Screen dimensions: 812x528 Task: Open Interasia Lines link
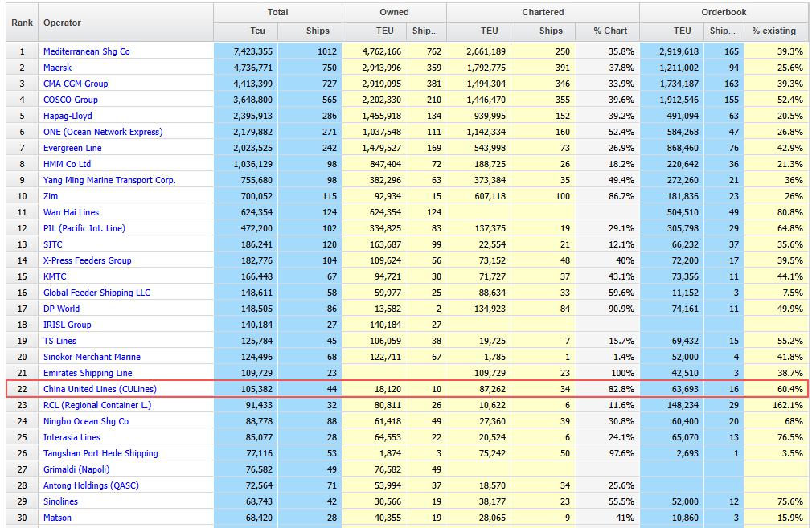click(x=72, y=436)
